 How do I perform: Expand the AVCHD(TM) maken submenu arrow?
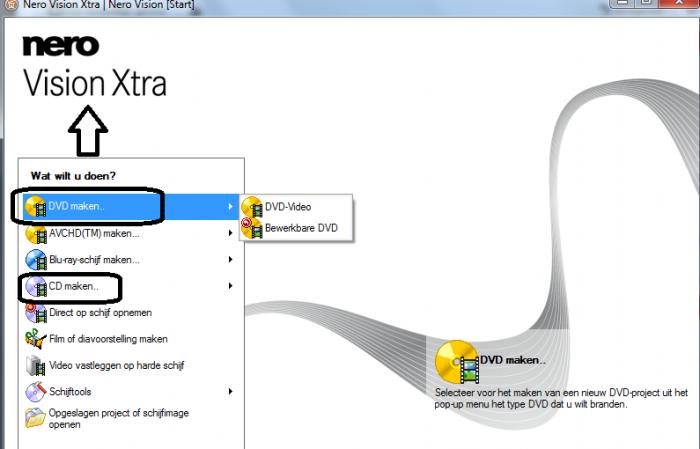(230, 233)
